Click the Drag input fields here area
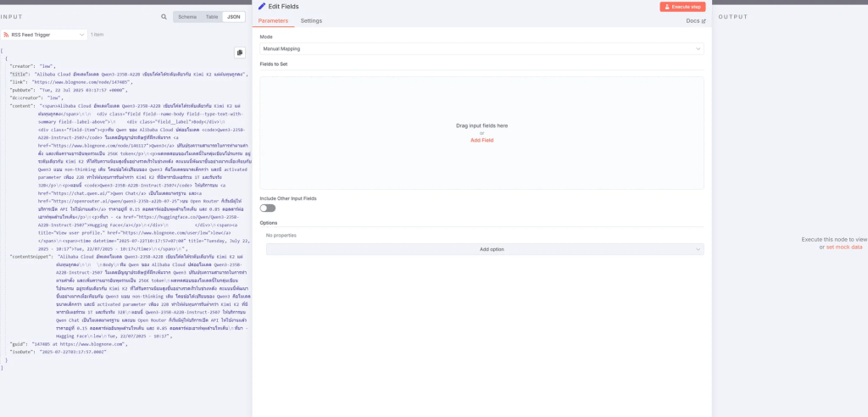The image size is (868, 417). [481, 125]
